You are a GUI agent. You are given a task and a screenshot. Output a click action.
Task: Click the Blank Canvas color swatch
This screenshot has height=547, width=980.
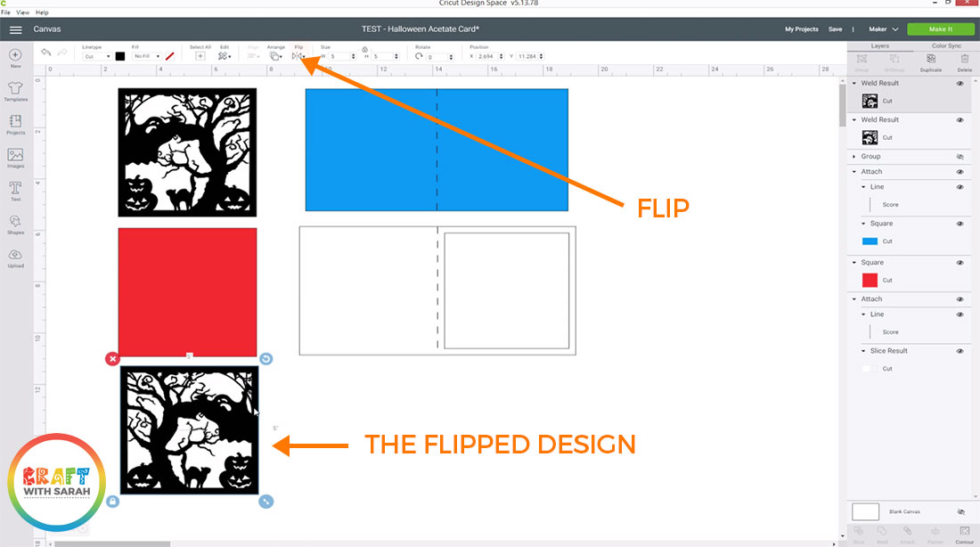[x=866, y=512]
